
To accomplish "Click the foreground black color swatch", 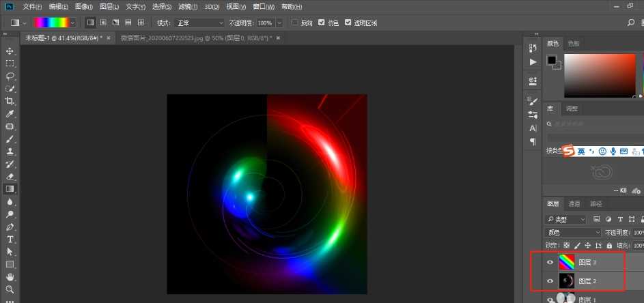I will (551, 61).
